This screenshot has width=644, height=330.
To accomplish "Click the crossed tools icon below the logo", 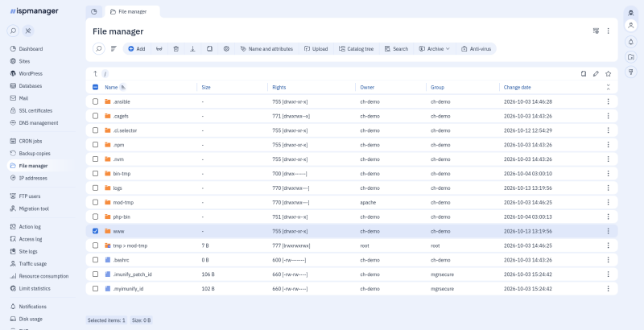I will [x=28, y=31].
